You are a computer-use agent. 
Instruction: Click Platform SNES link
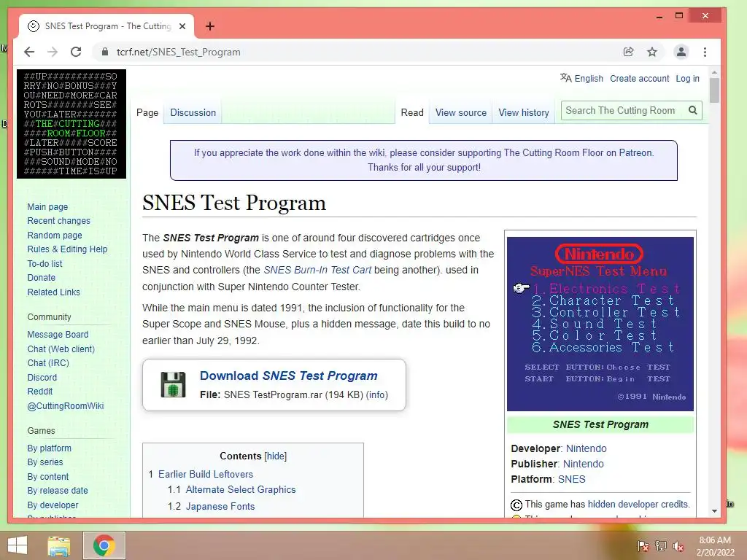(x=571, y=479)
